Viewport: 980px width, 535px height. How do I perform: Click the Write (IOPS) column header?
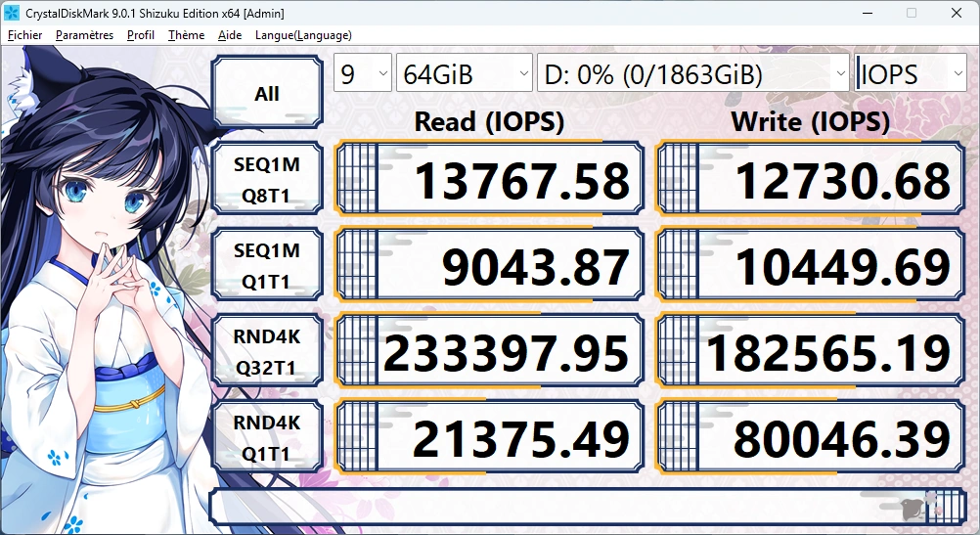pos(810,121)
